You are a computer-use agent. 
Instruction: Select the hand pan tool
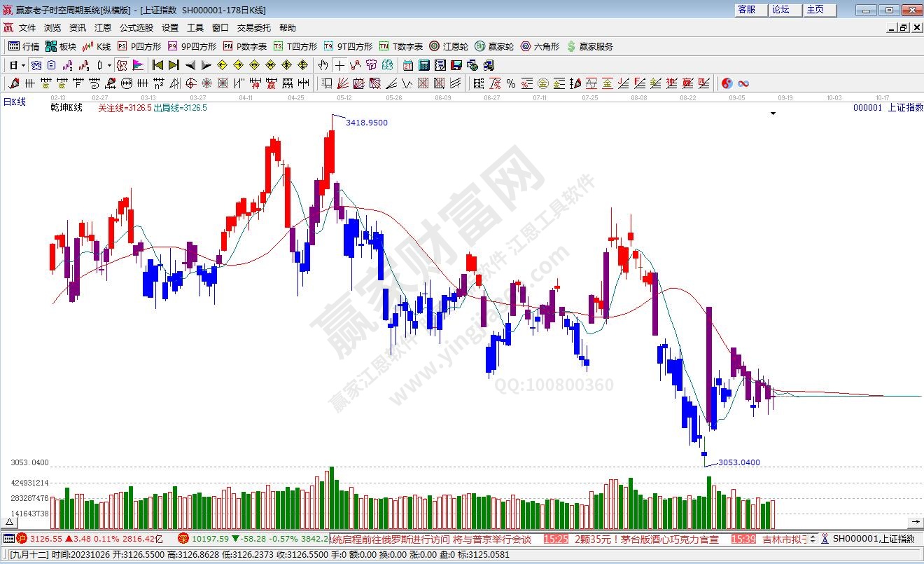click(x=323, y=65)
